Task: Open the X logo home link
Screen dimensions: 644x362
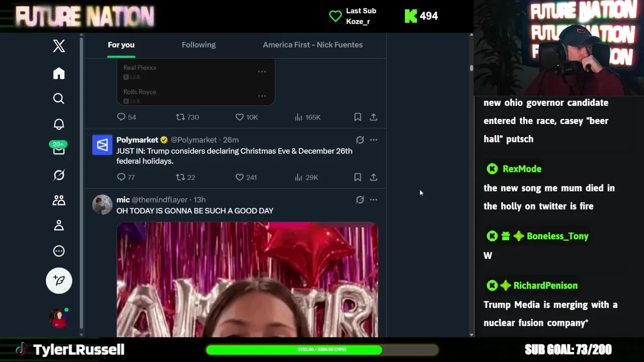Action: click(x=59, y=46)
